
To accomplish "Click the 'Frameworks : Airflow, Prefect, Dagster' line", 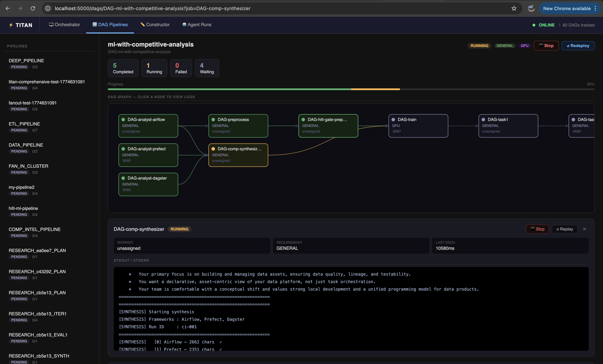I will 182,319.
